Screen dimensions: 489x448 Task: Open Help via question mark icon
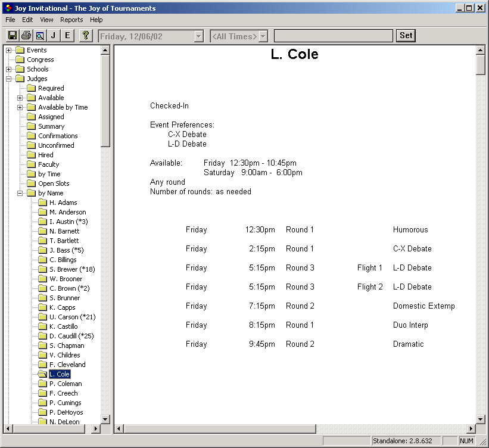(x=86, y=36)
